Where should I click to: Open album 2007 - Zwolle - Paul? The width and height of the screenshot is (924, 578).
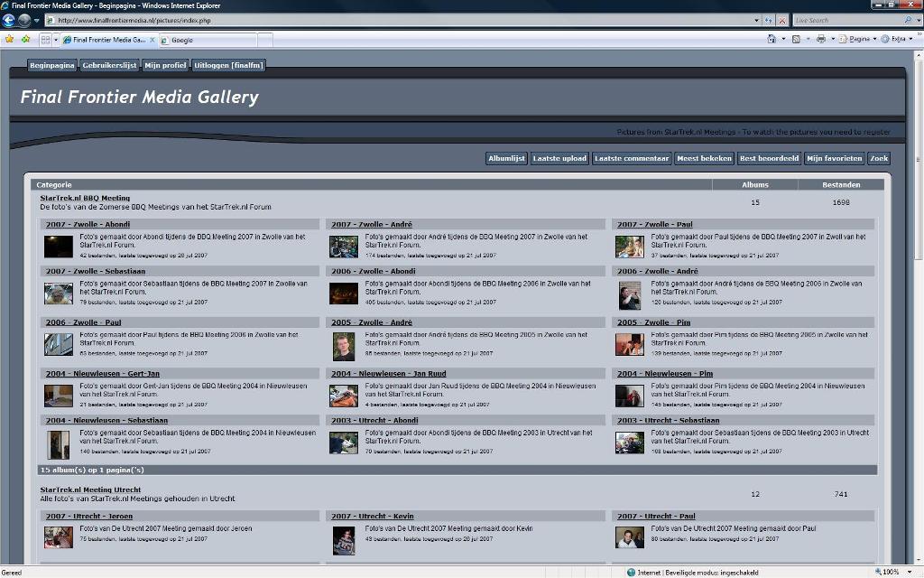(655, 224)
